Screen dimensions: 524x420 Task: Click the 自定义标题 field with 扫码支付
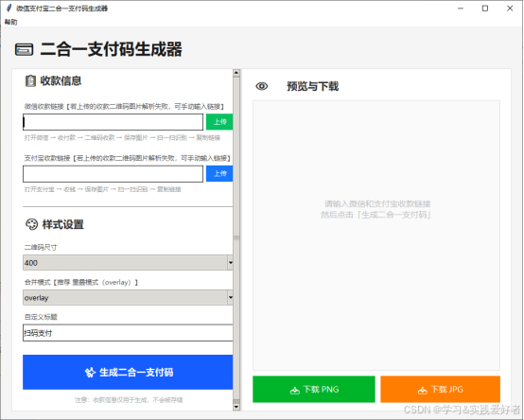tap(128, 333)
